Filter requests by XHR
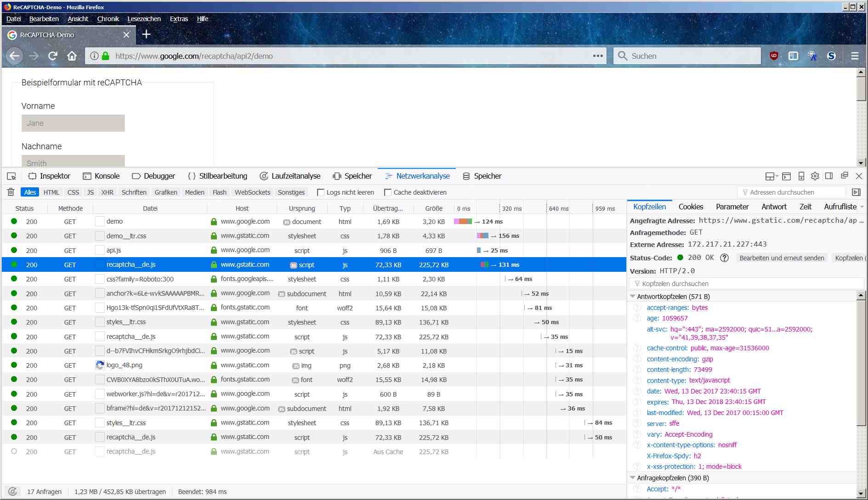This screenshot has height=500, width=868. pyautogui.click(x=108, y=192)
